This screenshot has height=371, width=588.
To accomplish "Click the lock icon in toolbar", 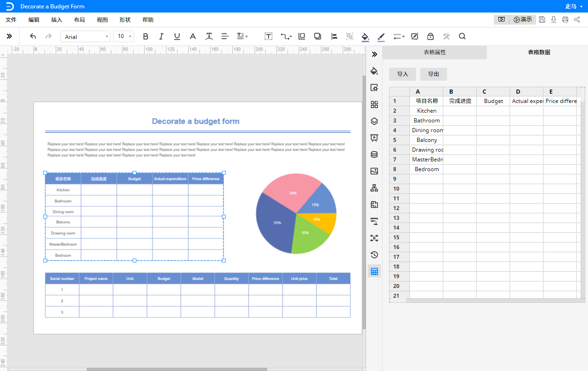I will (x=430, y=36).
